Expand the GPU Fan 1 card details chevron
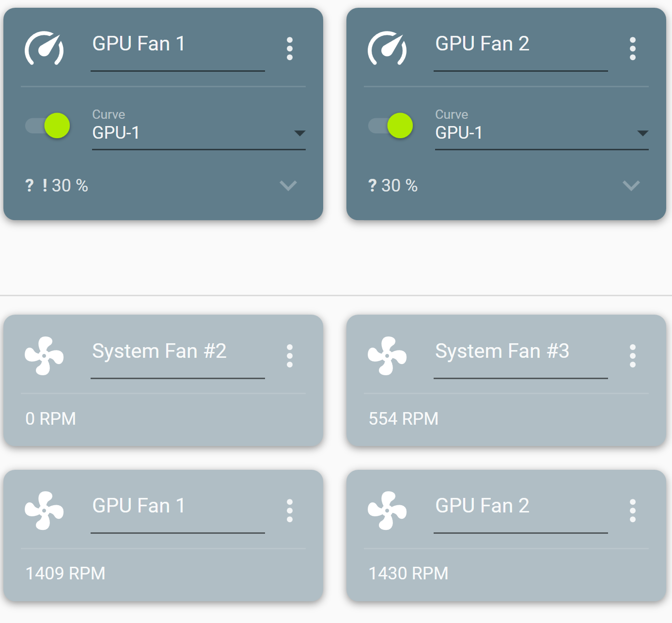 [288, 186]
